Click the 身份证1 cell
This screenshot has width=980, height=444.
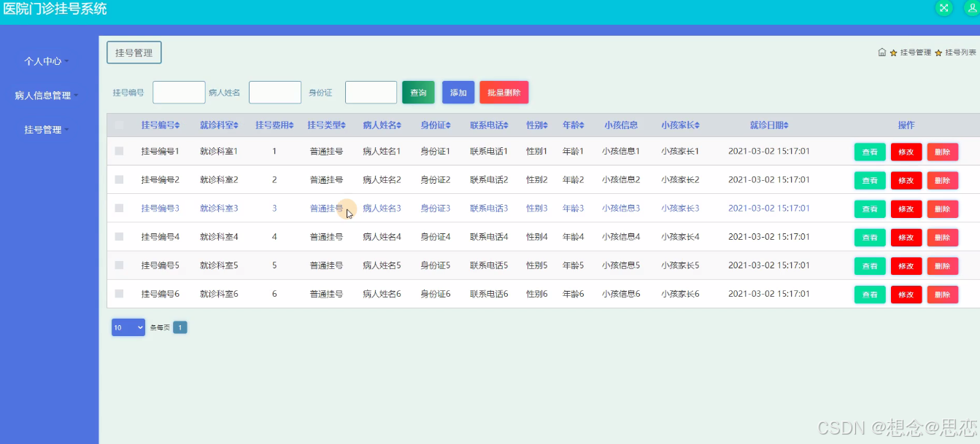[435, 151]
